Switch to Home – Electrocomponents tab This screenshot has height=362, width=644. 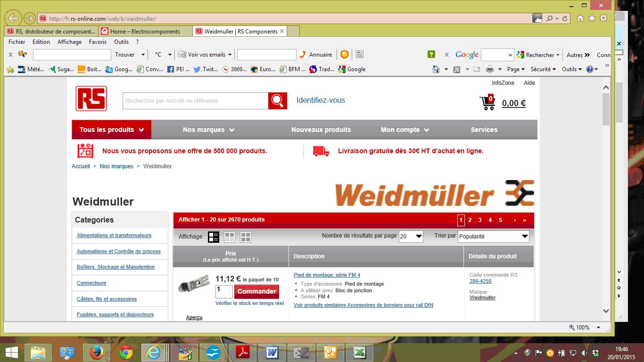click(145, 32)
